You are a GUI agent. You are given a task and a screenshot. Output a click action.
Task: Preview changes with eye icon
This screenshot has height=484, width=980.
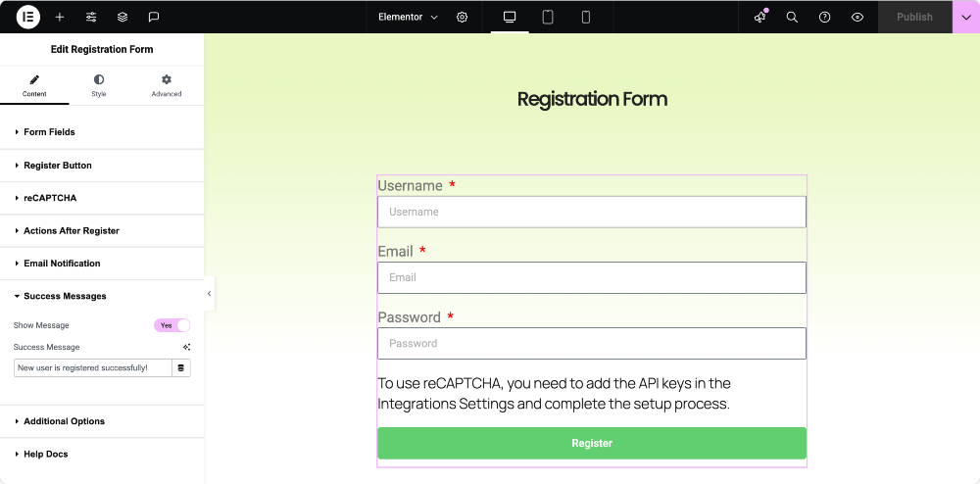click(857, 18)
